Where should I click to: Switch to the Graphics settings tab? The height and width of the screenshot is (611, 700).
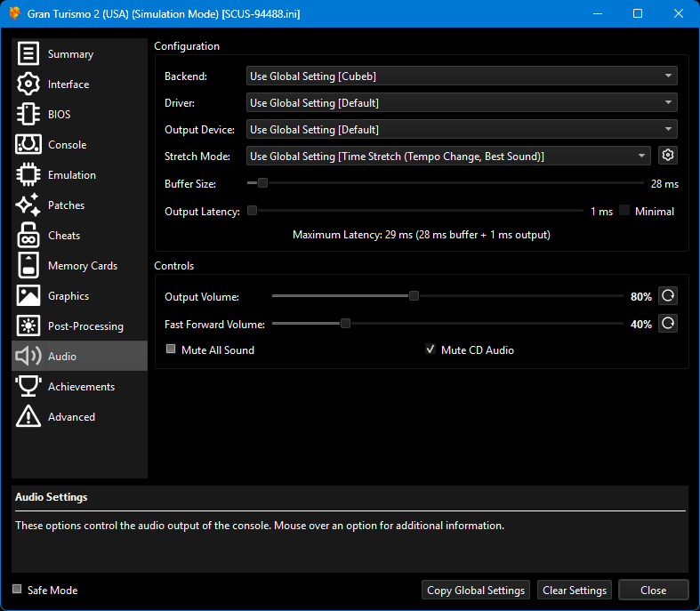click(68, 296)
